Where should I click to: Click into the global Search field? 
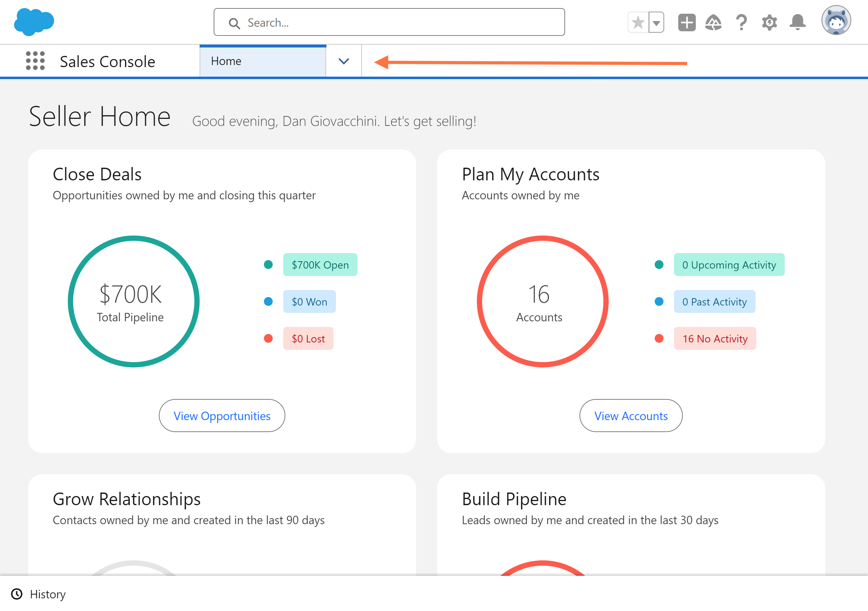click(x=389, y=22)
